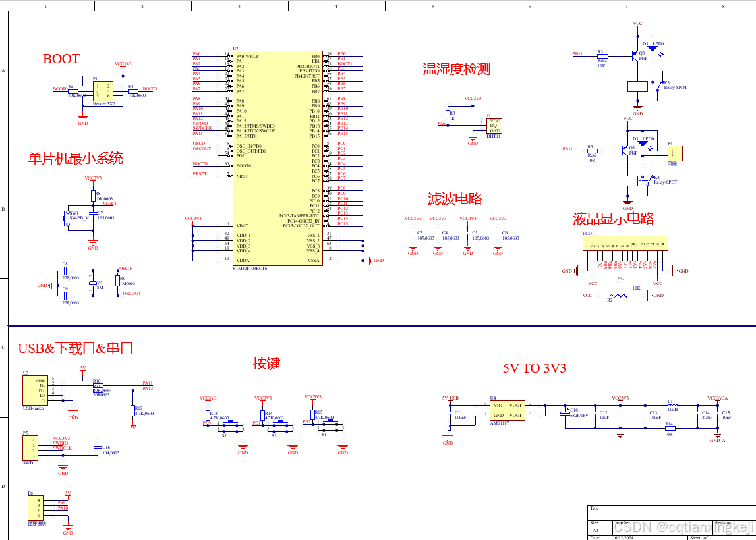Select the "VSSA" pin label on the chip

tap(313, 261)
